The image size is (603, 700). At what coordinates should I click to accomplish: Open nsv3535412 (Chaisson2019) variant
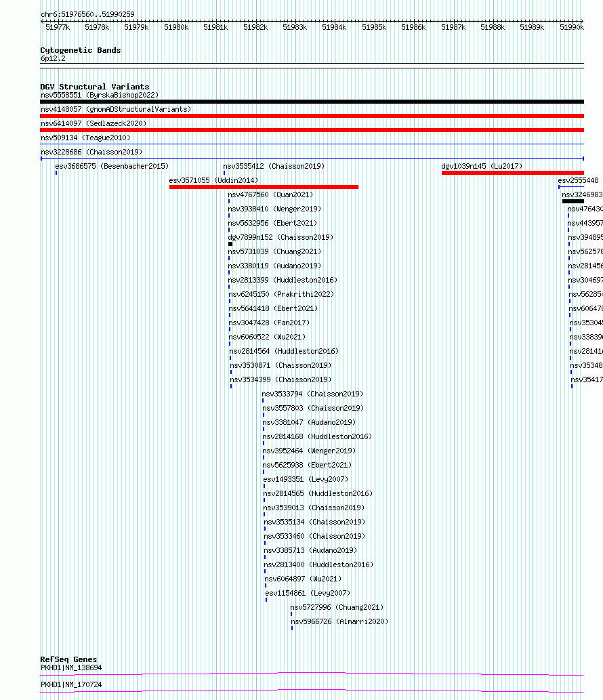click(x=274, y=167)
